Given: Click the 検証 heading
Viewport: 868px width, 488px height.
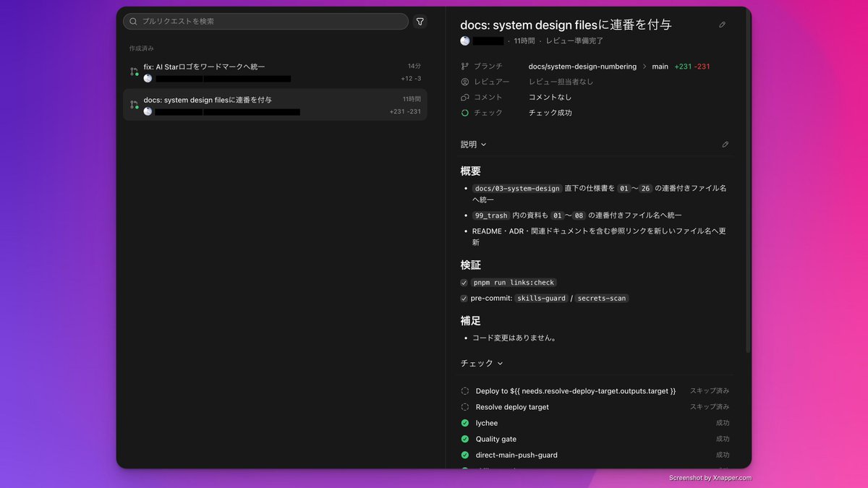Looking at the screenshot, I should coord(471,265).
